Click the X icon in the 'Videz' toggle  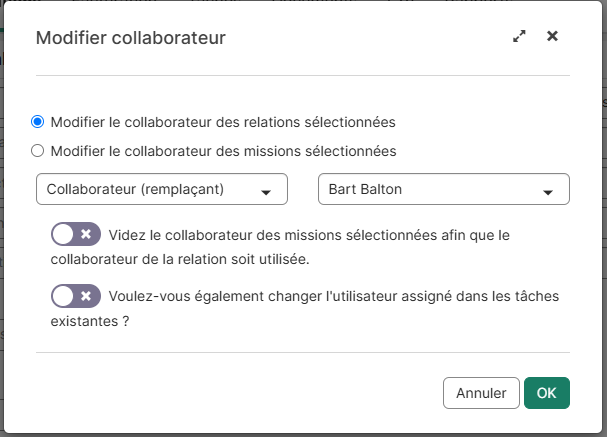click(x=86, y=234)
